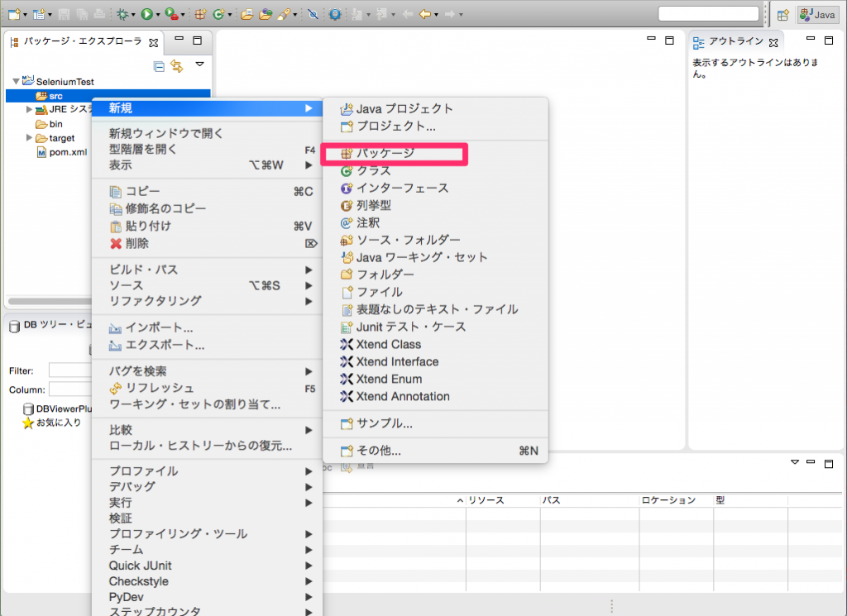Image resolution: width=847 pixels, height=616 pixels.
Task: Click the Debug bug icon in toolbar
Action: (x=122, y=14)
